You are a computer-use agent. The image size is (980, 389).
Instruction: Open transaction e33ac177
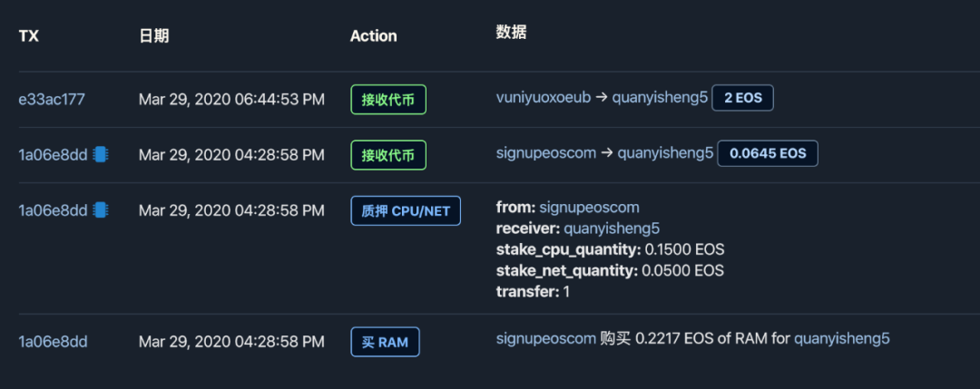(x=52, y=99)
